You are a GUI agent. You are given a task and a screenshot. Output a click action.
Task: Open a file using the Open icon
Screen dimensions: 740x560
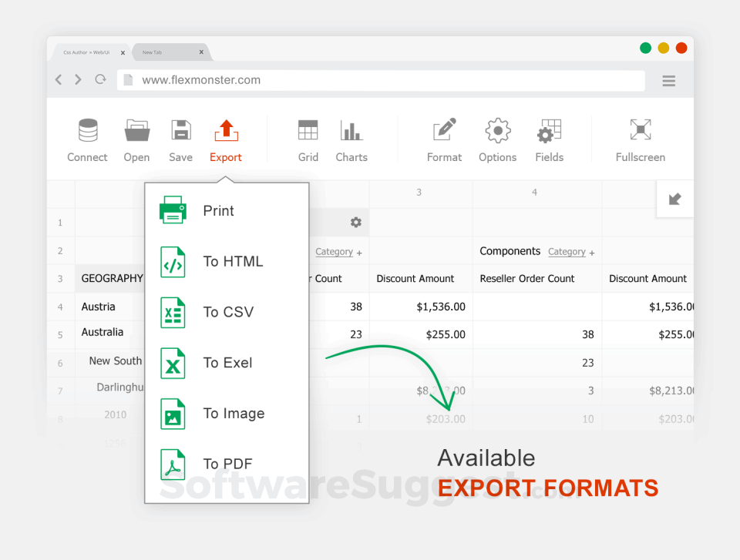[x=136, y=139]
